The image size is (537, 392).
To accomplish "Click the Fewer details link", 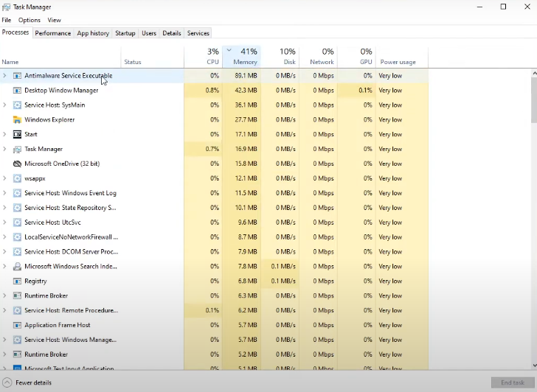I will click(x=34, y=382).
